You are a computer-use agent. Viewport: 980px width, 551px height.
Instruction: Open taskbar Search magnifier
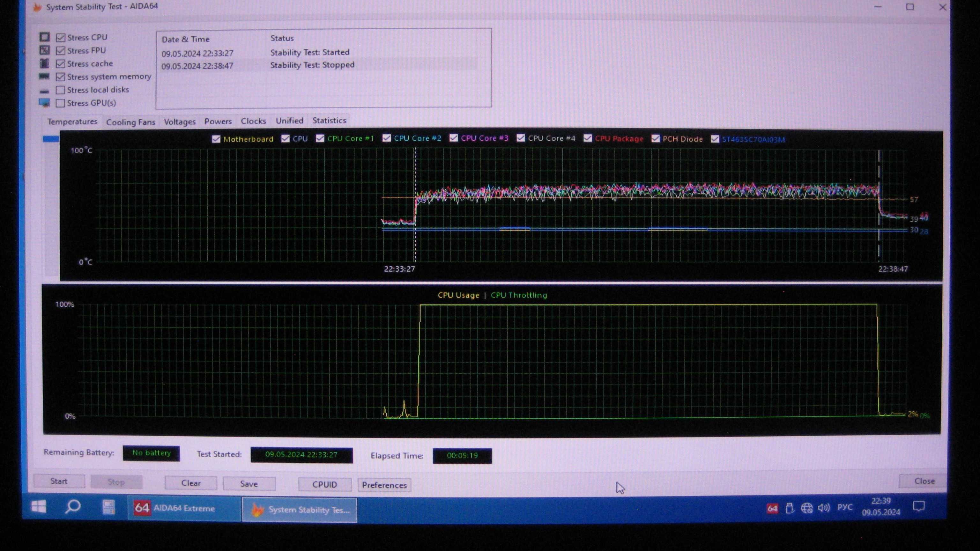point(72,507)
